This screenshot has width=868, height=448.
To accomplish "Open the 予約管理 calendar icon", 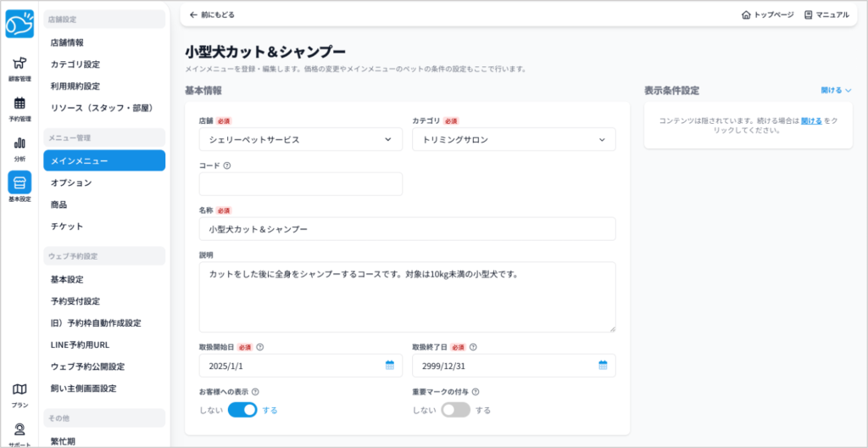I will pos(19,104).
